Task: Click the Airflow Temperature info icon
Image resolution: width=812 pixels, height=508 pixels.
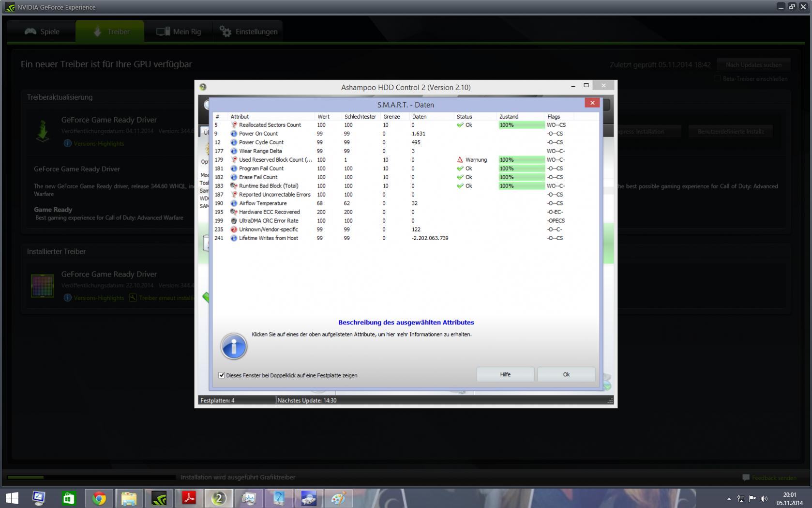Action: click(x=234, y=203)
